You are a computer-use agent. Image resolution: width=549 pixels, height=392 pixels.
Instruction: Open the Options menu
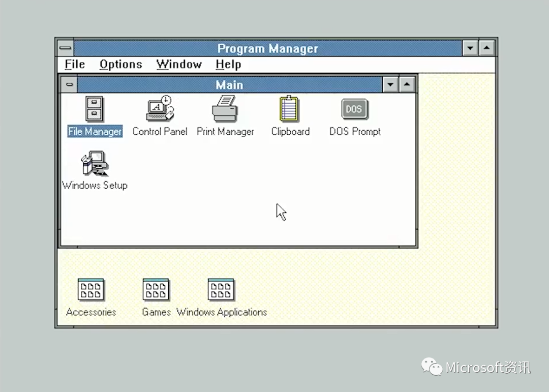(x=121, y=65)
